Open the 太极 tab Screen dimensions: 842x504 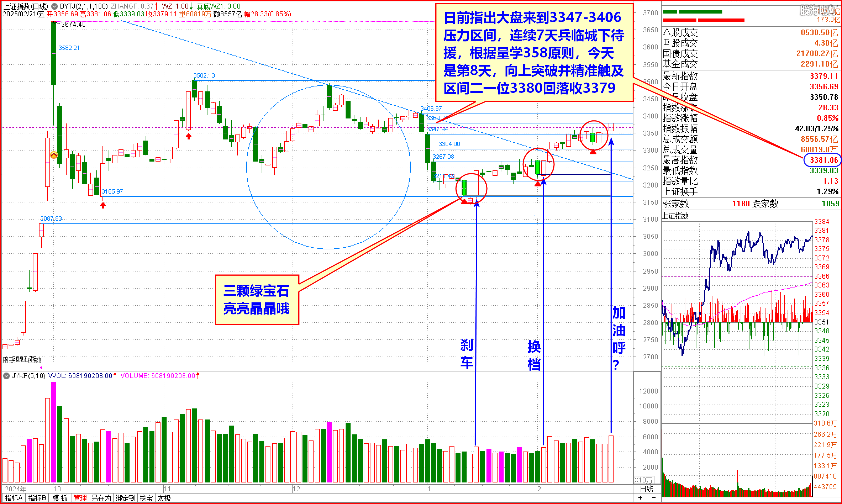[164, 498]
